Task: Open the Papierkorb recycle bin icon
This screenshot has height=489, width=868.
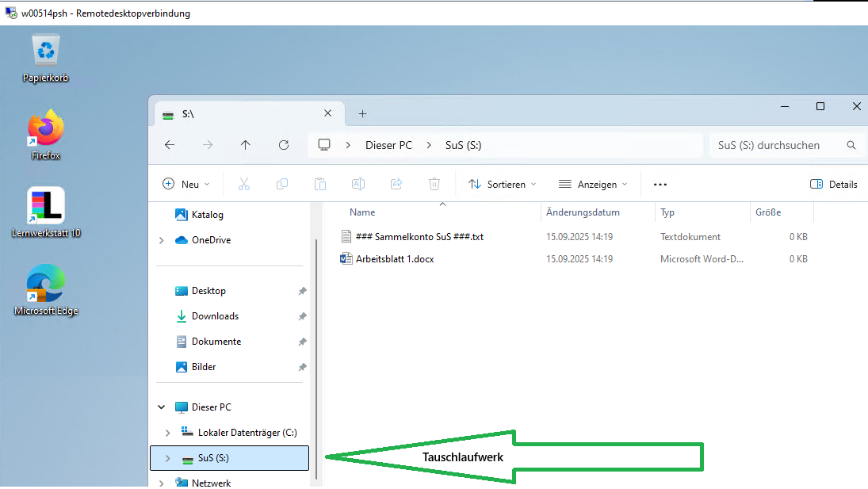Action: pos(46,51)
